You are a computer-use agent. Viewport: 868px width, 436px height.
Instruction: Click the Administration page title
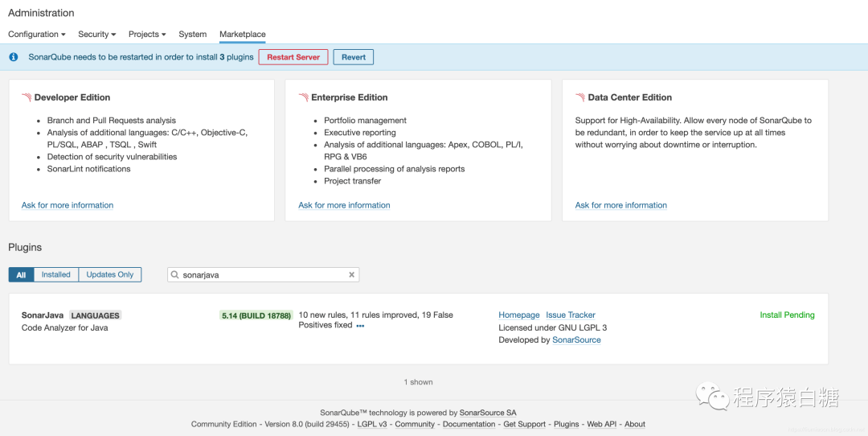click(x=41, y=13)
